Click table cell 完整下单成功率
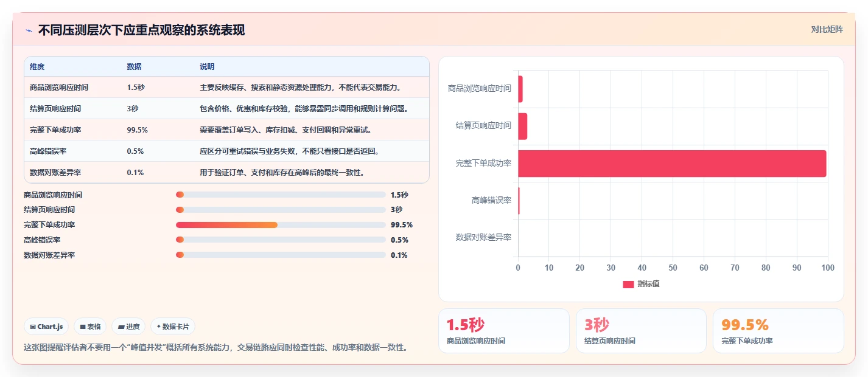868x377 pixels. tap(55, 130)
